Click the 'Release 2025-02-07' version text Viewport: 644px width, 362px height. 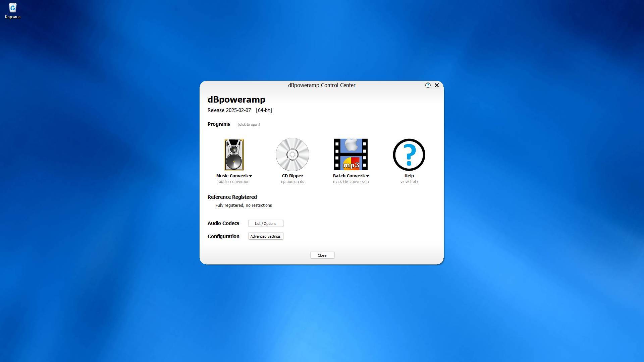(x=229, y=110)
